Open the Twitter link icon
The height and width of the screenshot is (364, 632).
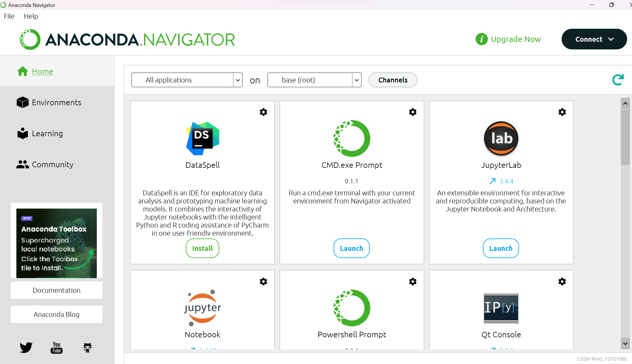point(26,347)
